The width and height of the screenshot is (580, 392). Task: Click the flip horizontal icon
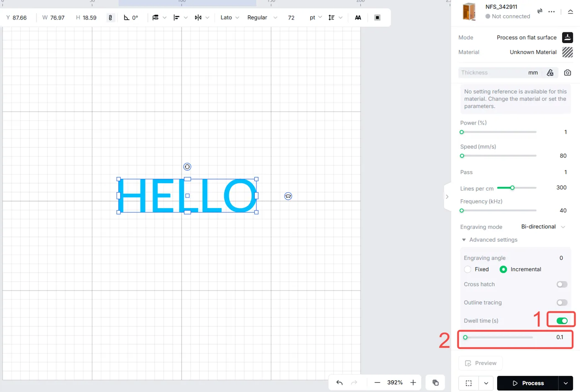[198, 17]
